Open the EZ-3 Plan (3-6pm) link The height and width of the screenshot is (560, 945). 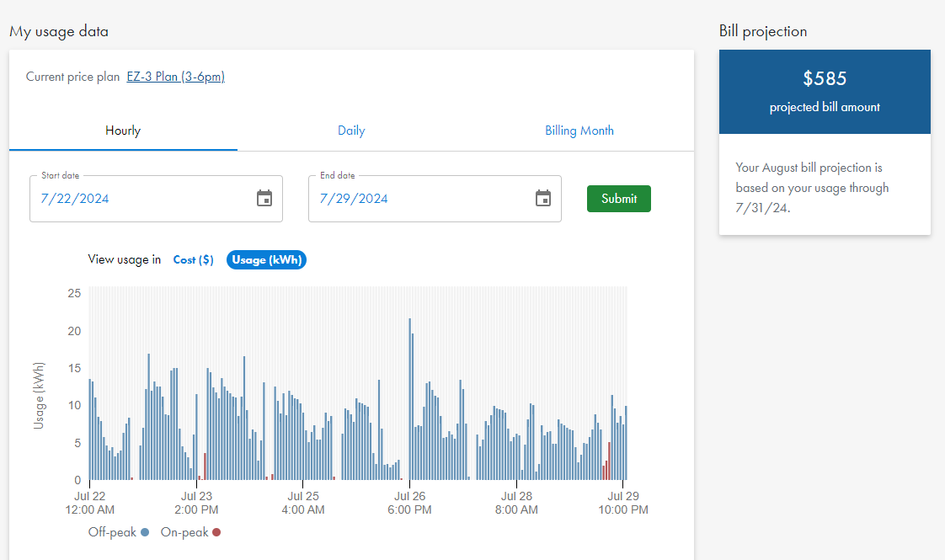click(x=175, y=77)
